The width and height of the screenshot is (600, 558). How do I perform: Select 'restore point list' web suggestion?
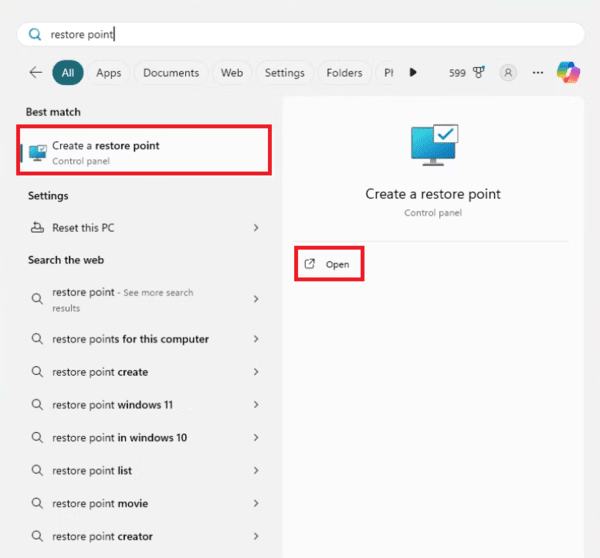144,470
